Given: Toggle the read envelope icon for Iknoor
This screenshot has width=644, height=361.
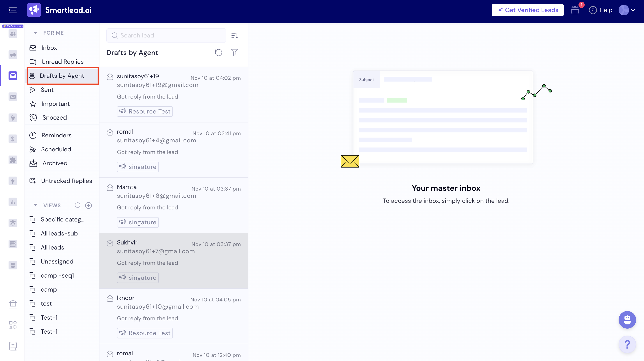Looking at the screenshot, I should [110, 298].
